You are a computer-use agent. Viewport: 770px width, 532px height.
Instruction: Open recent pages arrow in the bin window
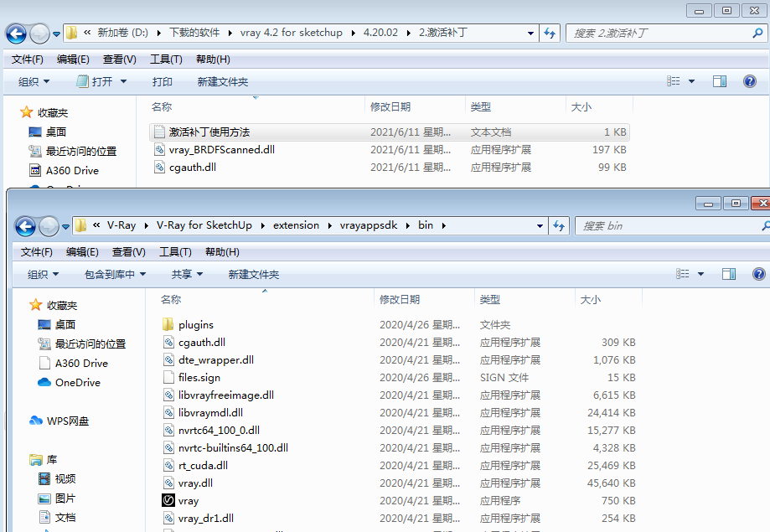coord(65,227)
